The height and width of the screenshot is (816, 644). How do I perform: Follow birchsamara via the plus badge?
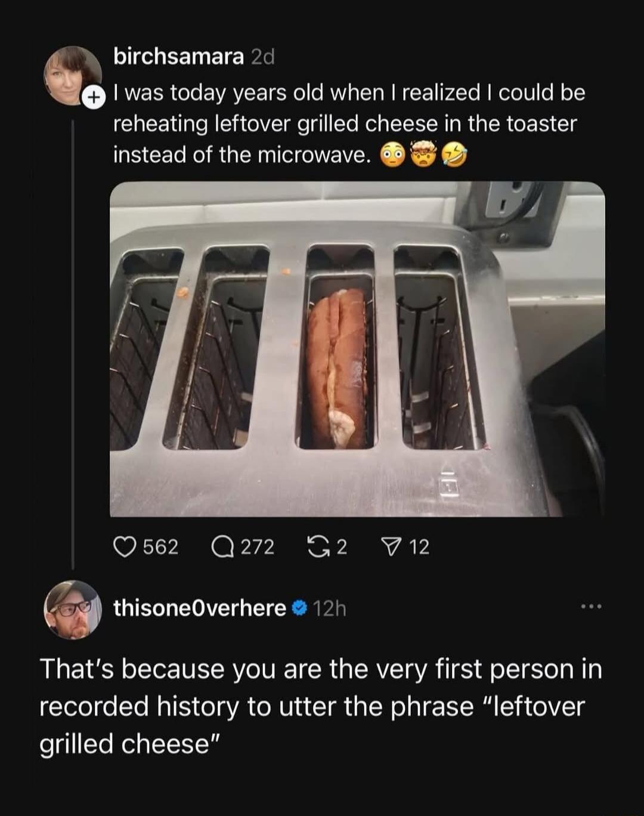click(93, 95)
